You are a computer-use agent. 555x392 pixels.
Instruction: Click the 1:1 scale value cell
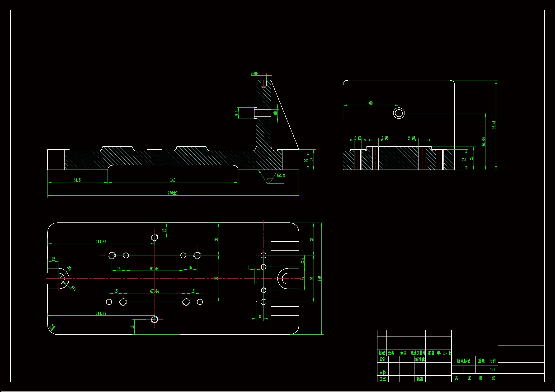click(492, 369)
